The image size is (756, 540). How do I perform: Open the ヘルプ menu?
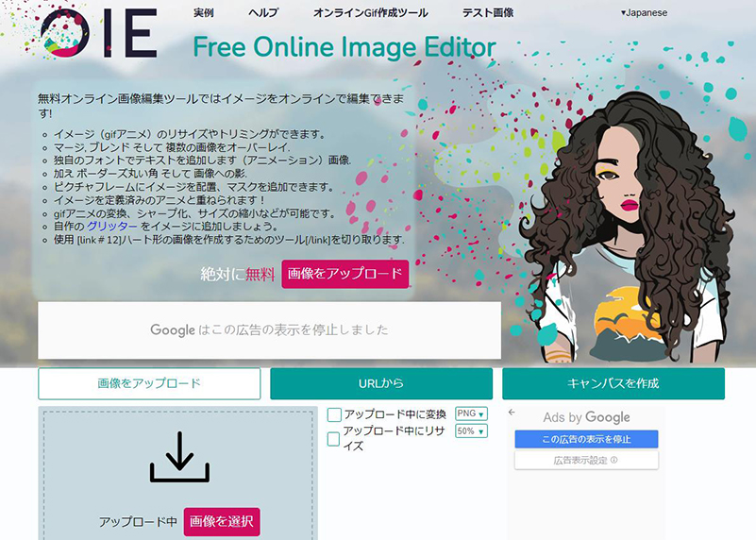(x=263, y=13)
